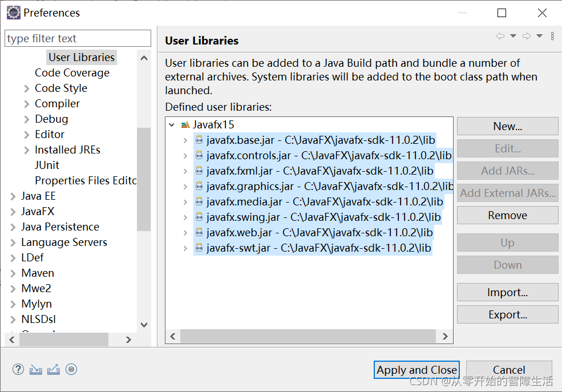Select LDef category
Screen dimensions: 562x392
pyautogui.click(x=33, y=258)
